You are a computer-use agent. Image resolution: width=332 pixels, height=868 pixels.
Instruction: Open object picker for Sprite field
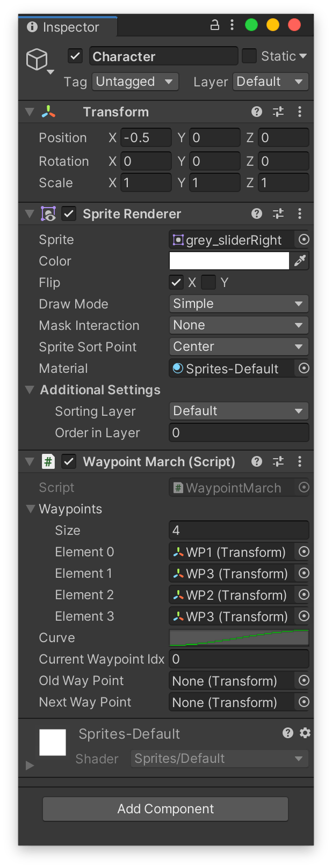(x=304, y=239)
